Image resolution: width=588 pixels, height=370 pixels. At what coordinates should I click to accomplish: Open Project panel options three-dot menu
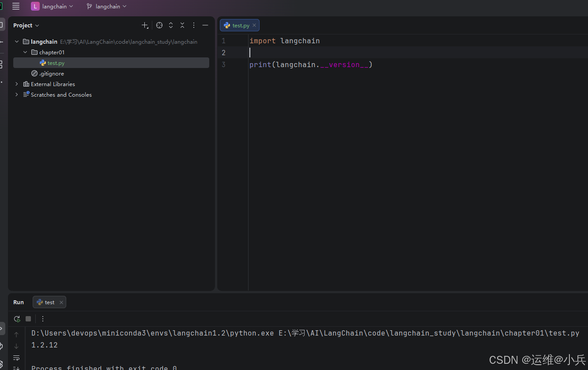[194, 26]
